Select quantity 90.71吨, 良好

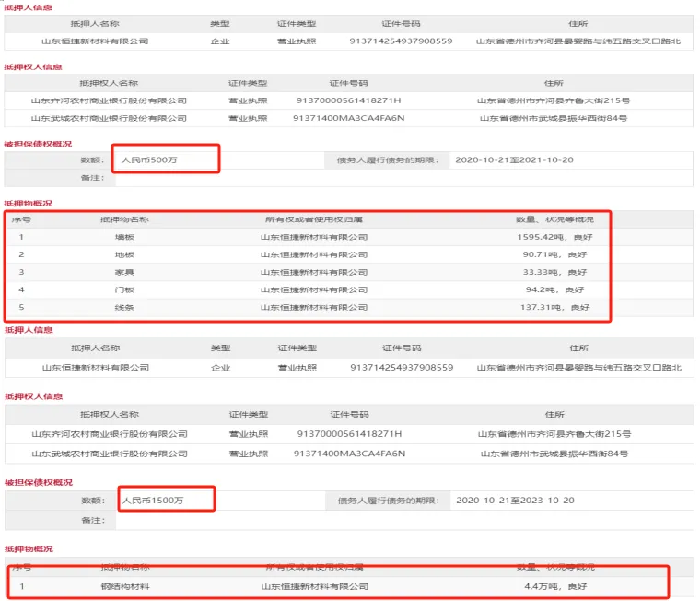554,254
